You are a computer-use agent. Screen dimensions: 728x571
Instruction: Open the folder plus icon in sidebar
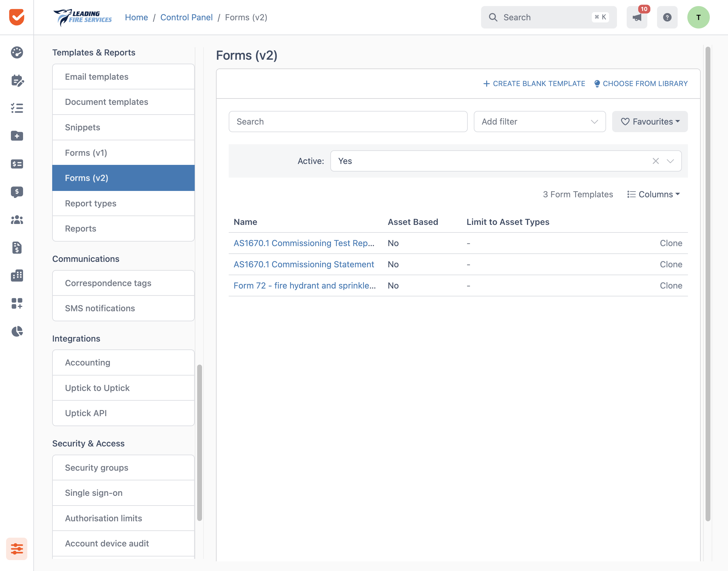[17, 136]
